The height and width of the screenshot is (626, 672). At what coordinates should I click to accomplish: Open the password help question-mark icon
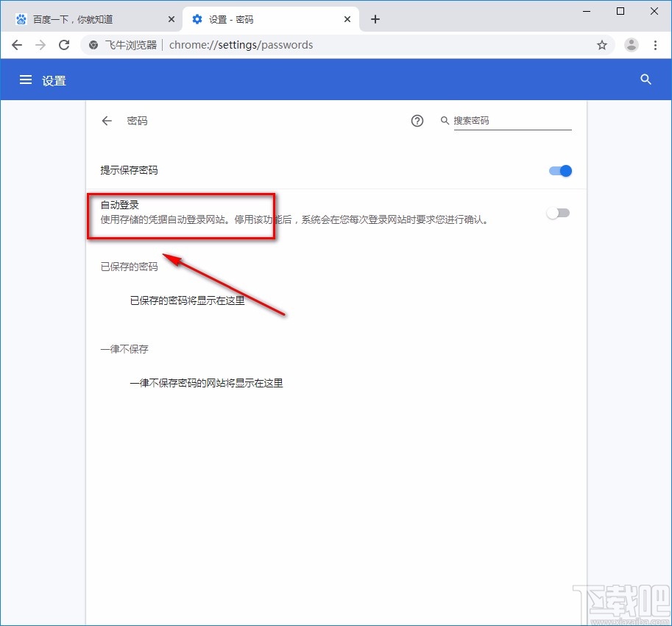click(x=417, y=121)
